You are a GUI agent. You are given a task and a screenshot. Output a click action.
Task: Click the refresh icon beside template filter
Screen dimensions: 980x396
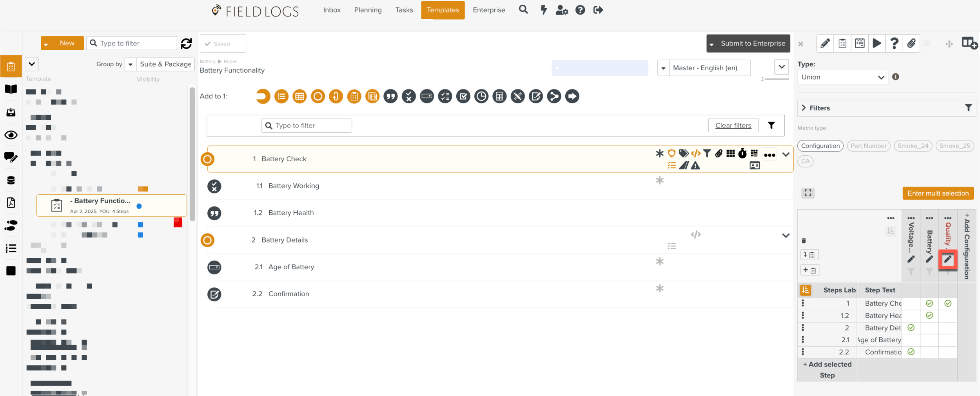pos(186,43)
